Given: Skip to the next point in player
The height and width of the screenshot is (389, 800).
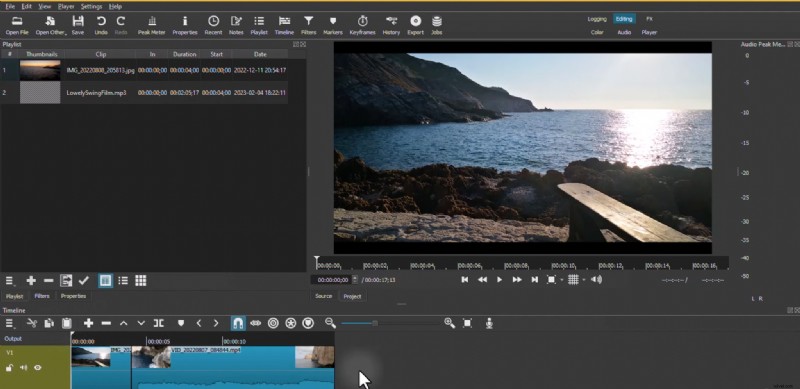Looking at the screenshot, I should point(534,280).
